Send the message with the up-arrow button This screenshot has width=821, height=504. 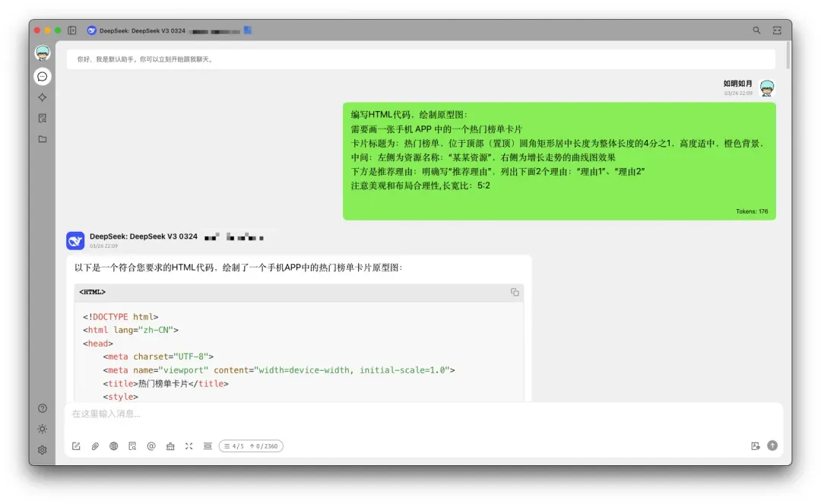point(772,445)
